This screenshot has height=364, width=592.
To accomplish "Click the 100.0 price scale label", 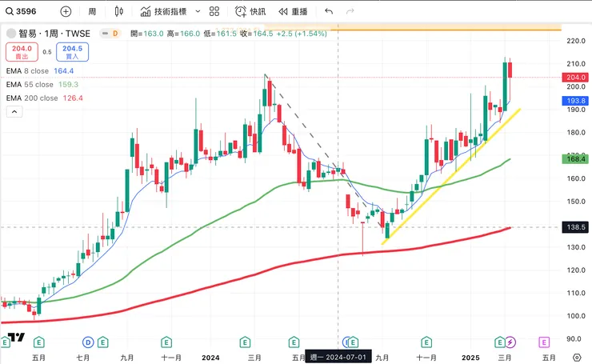I will (x=576, y=316).
